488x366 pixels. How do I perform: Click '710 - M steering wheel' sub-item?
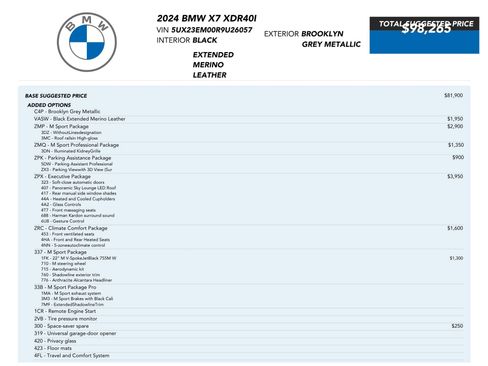pos(64,264)
